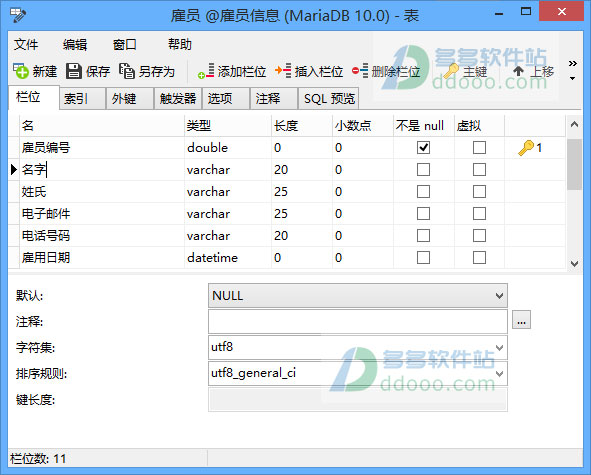Click the length 20 cell of 电话号码
Screen dimensions: 591x475
coord(302,236)
